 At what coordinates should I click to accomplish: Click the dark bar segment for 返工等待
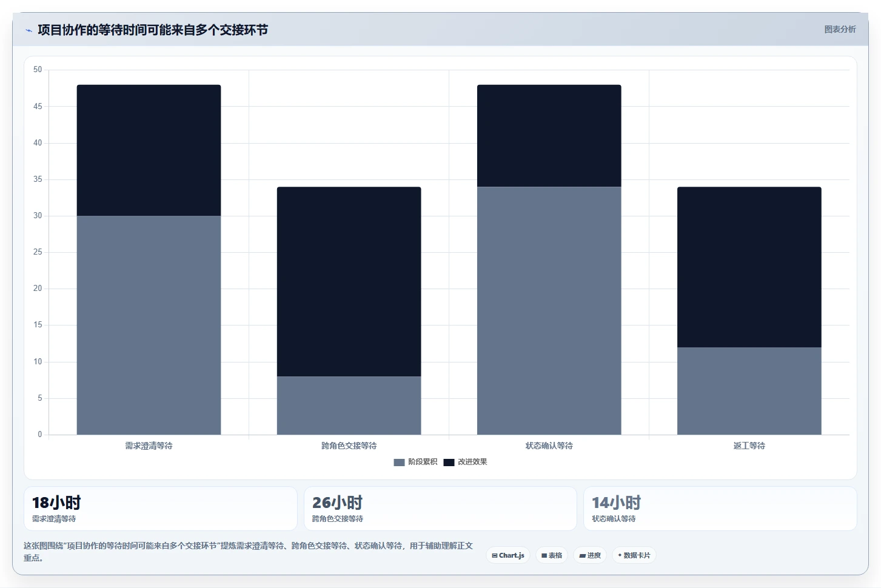[x=749, y=267]
